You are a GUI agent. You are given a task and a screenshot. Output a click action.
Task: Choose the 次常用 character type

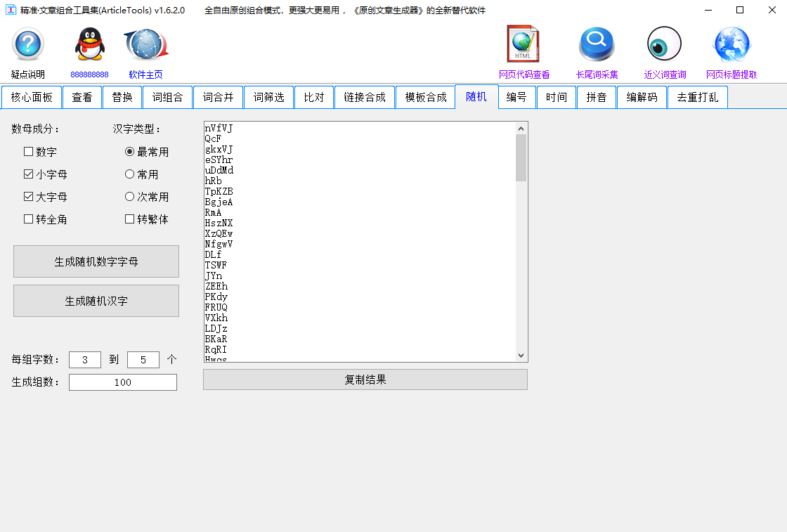tap(130, 196)
